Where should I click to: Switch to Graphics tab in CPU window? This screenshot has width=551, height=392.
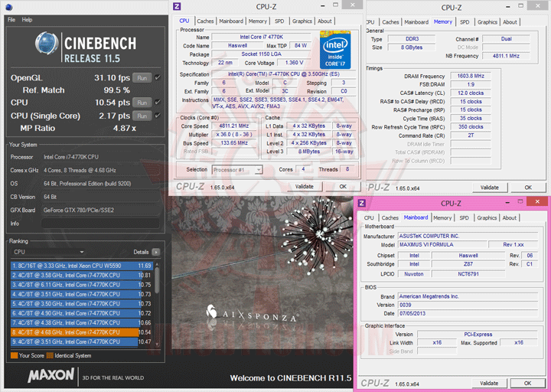302,21
